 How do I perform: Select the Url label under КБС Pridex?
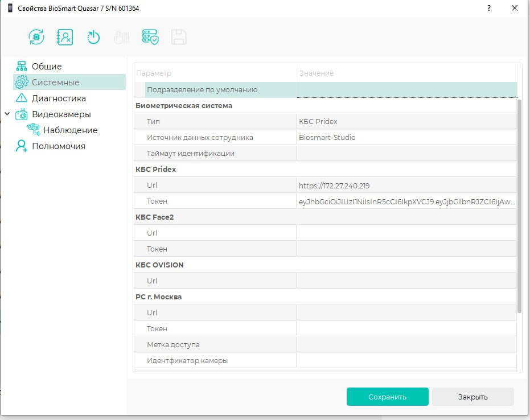(x=152, y=185)
